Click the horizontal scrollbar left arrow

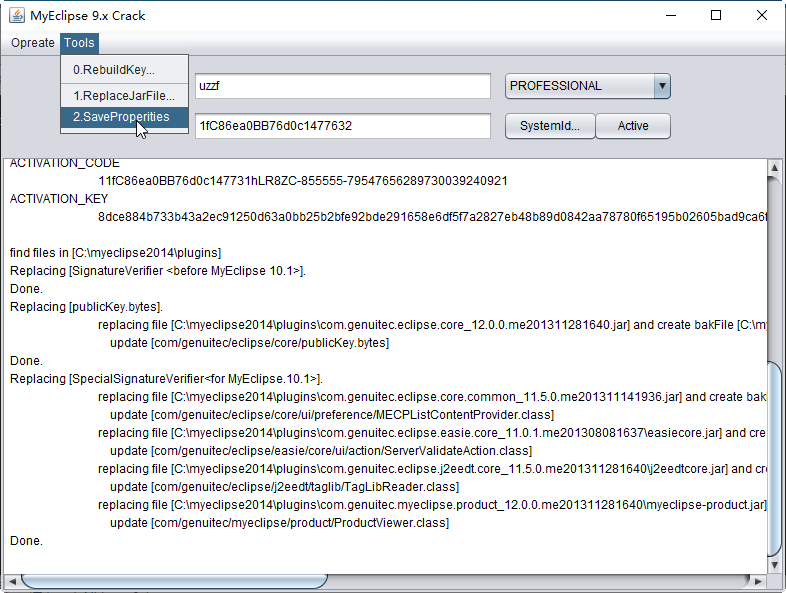point(12,581)
